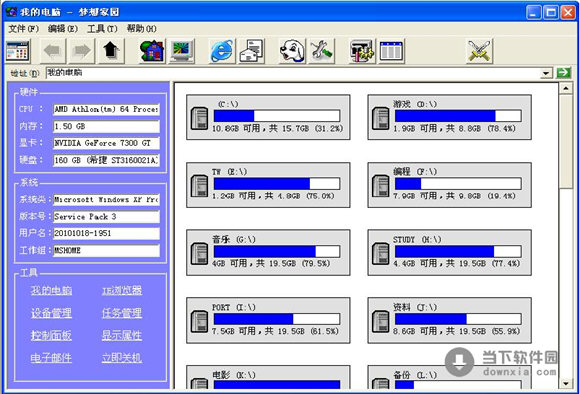Click the scrollbar down arrow in drive list
The width and height of the screenshot is (580, 394).
click(566, 384)
